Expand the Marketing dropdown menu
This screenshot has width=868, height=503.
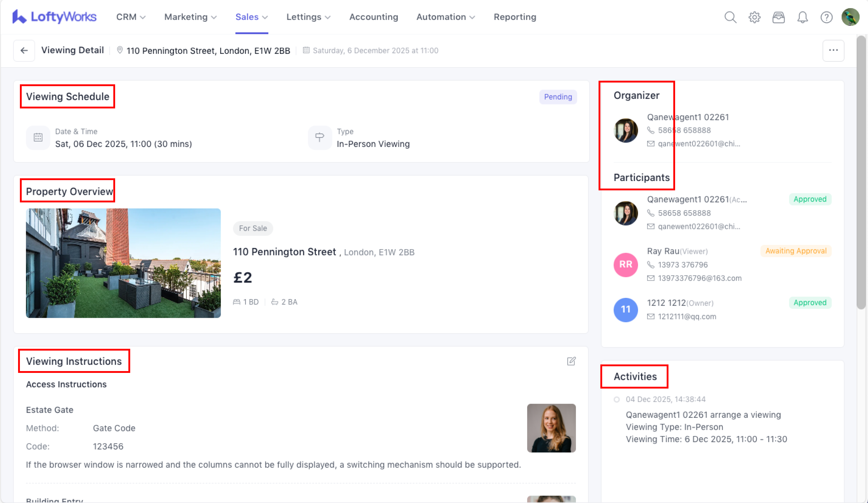point(190,17)
